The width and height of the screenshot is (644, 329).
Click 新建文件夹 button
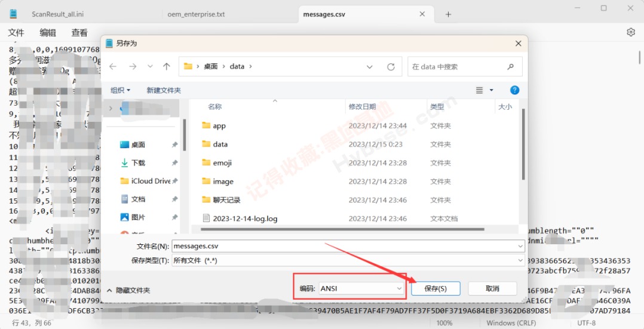(x=164, y=90)
